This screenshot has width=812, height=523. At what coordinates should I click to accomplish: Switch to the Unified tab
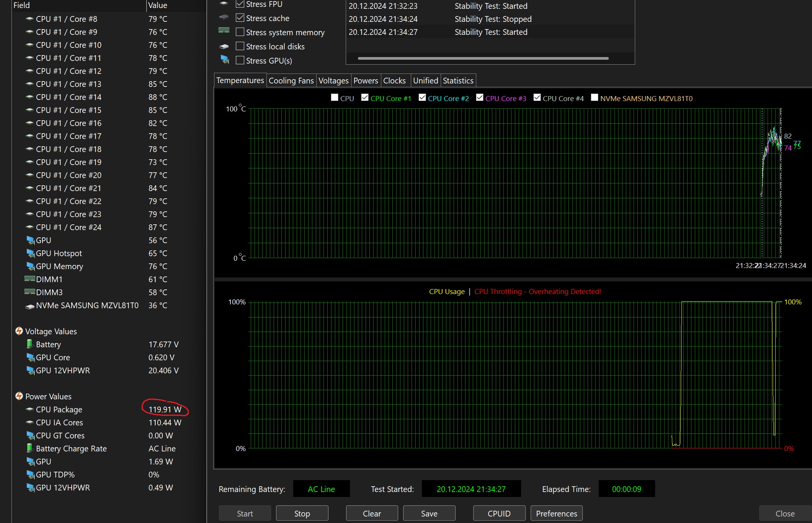425,80
